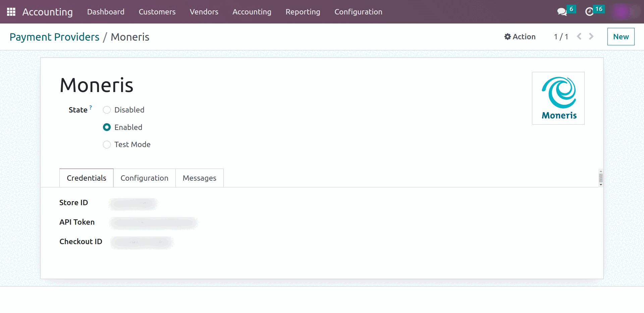The width and height of the screenshot is (644, 313).
Task: Open the conversations chat bubble icon
Action: coord(562,12)
